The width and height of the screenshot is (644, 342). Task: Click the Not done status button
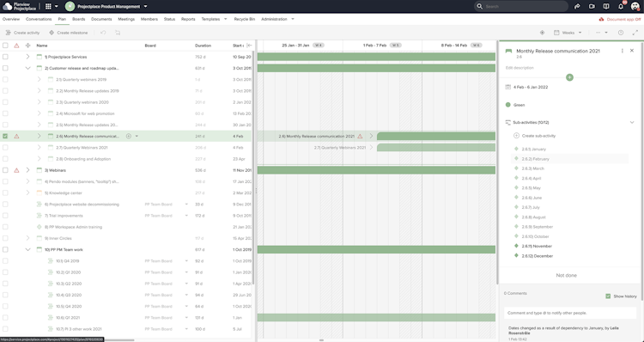point(567,276)
